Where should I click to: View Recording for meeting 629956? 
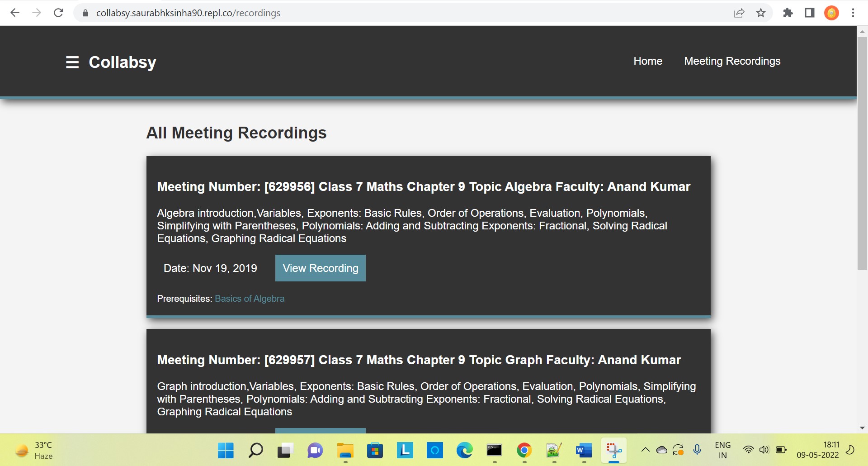(321, 268)
